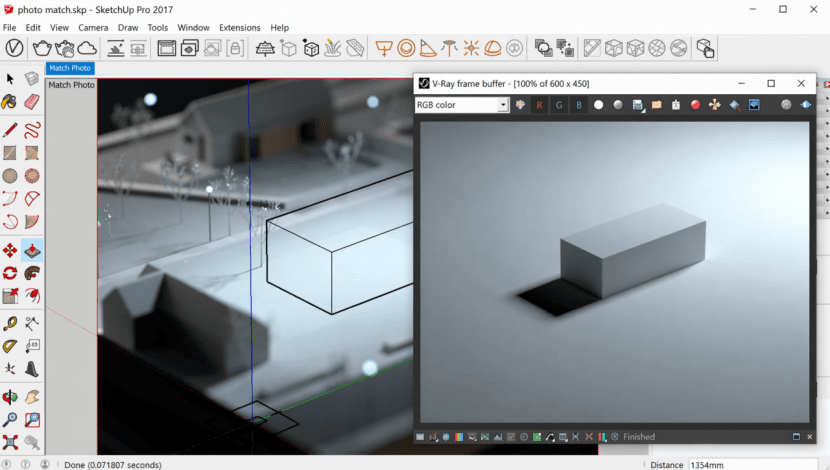Clear the frame buffer image
Image resolution: width=830 pixels, height=470 pixels.
676,105
